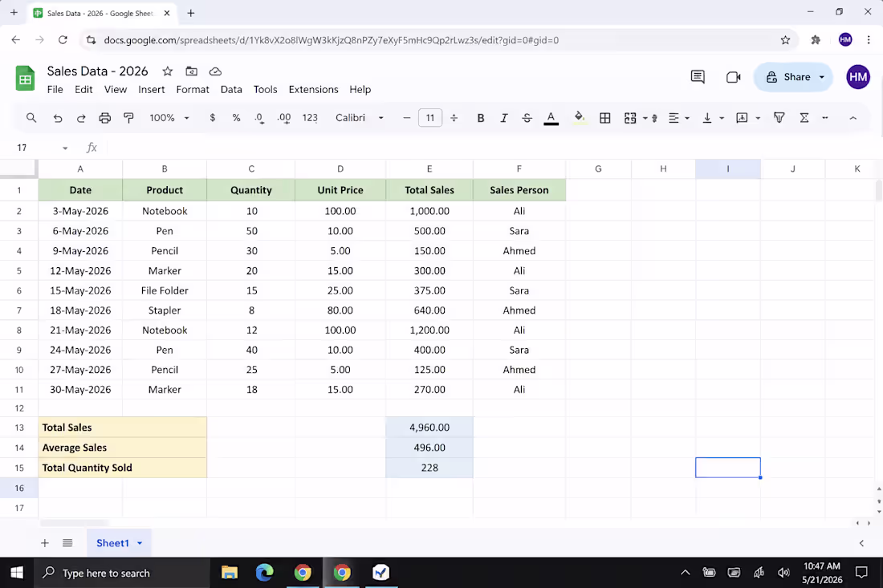Change the cell fill color
The image size is (883, 588).
point(579,118)
